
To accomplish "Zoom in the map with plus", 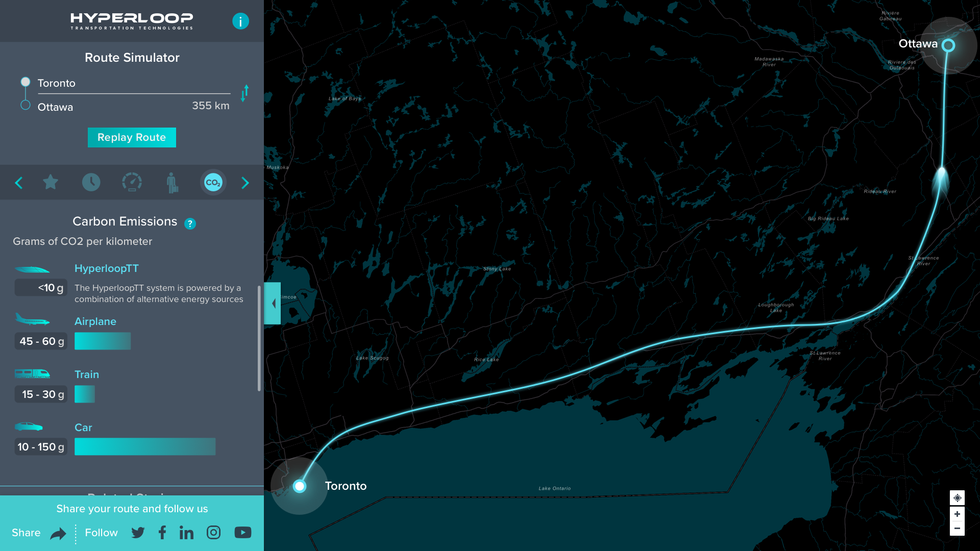I will (957, 514).
